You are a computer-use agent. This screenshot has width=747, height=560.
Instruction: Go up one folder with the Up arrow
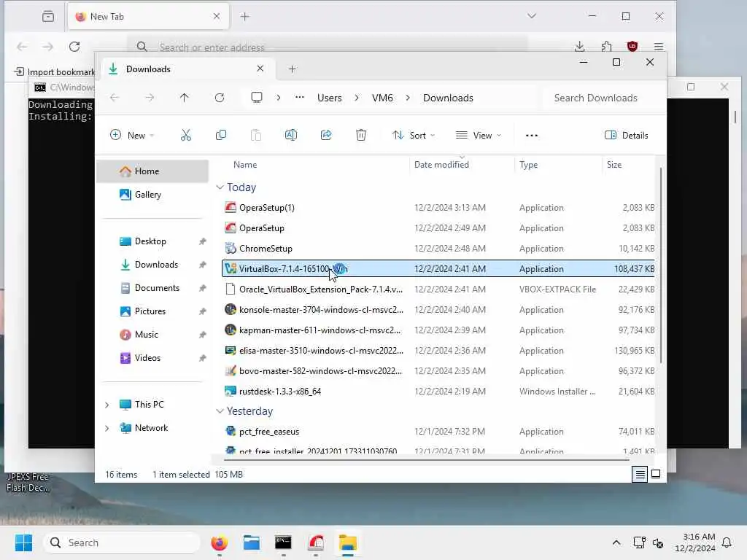click(x=185, y=98)
